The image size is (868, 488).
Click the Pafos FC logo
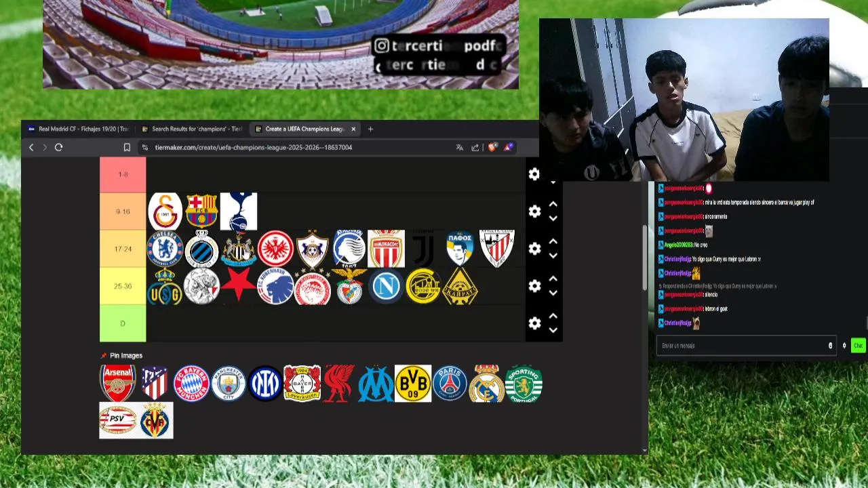point(460,249)
